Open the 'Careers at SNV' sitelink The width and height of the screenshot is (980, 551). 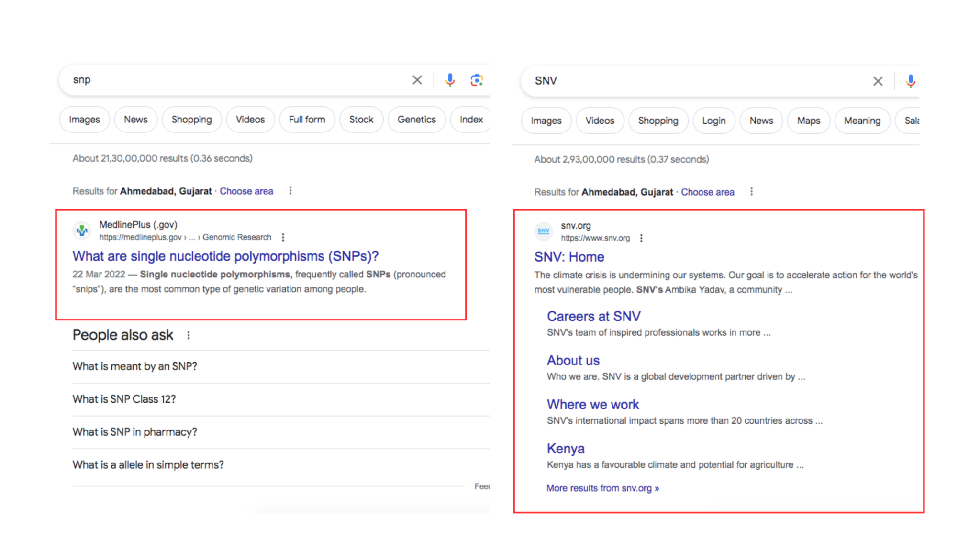[x=593, y=317]
